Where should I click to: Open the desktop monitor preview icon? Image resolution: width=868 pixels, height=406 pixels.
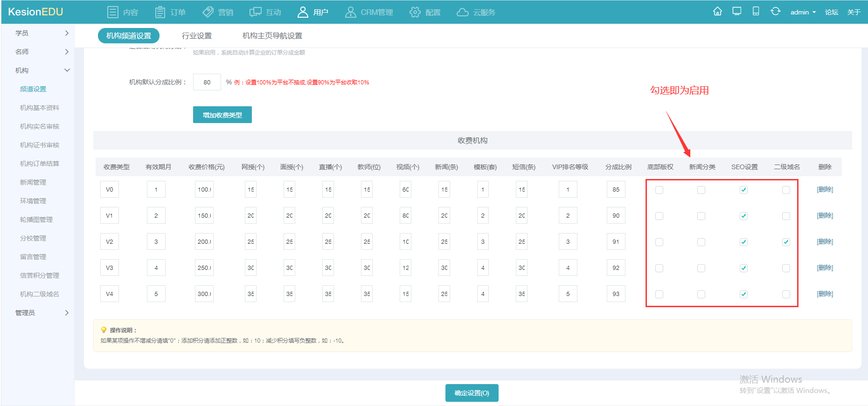pos(737,11)
